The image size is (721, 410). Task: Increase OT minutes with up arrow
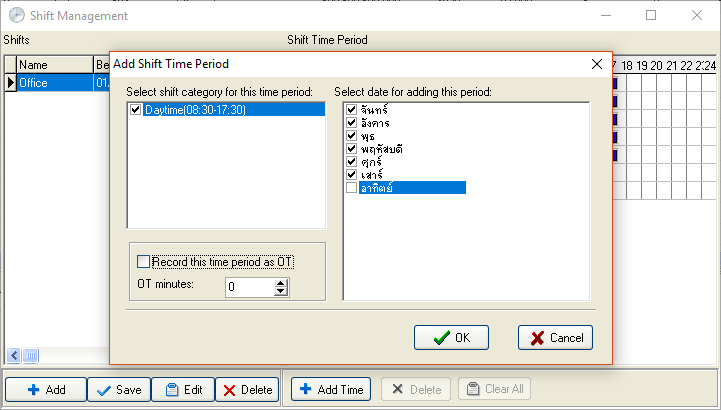click(x=280, y=283)
